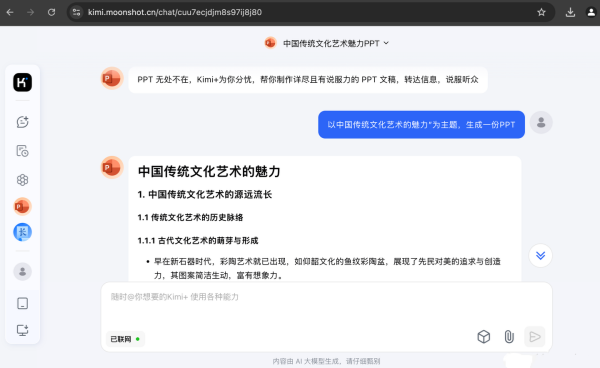Click the send message arrow button
The width and height of the screenshot is (600, 368).
tap(535, 337)
